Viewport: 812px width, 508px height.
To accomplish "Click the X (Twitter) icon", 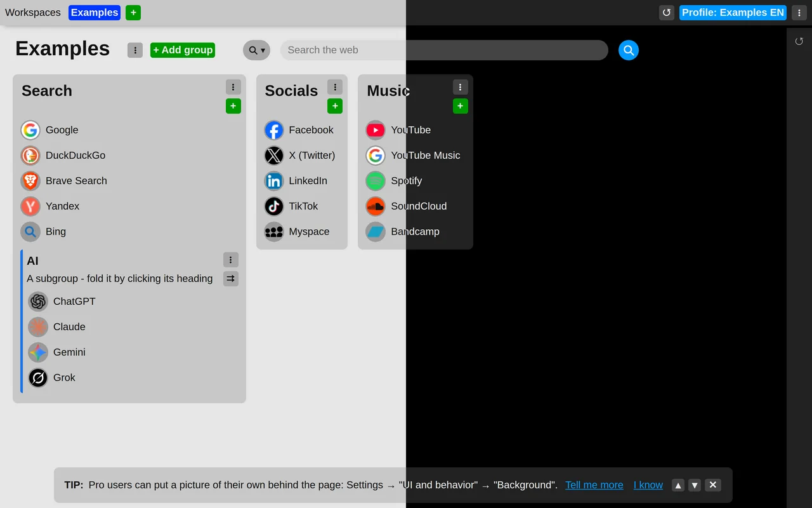I will (x=274, y=156).
